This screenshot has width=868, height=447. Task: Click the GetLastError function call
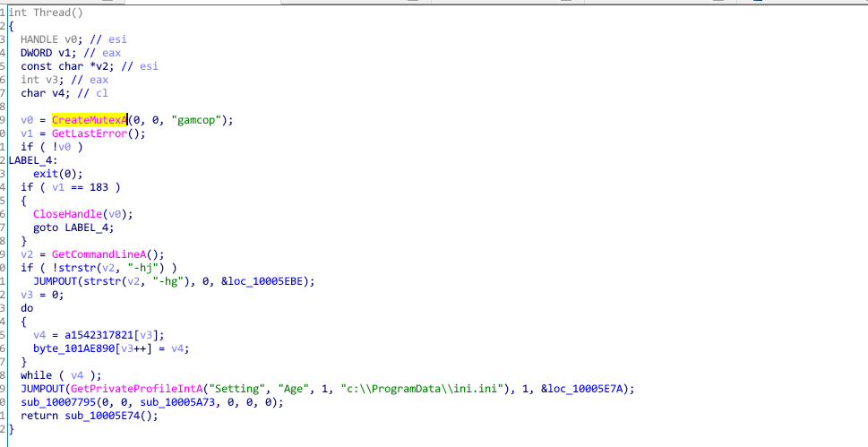[x=90, y=133]
